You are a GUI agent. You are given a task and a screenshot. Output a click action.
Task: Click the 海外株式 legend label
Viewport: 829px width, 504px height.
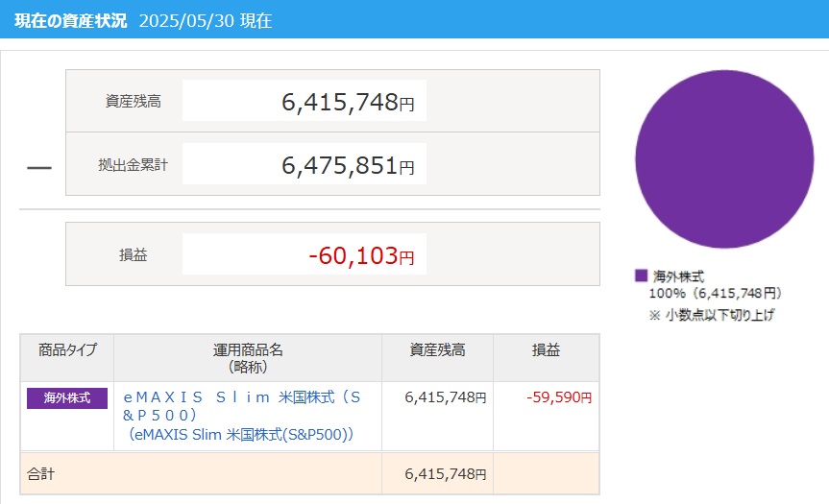(x=678, y=276)
